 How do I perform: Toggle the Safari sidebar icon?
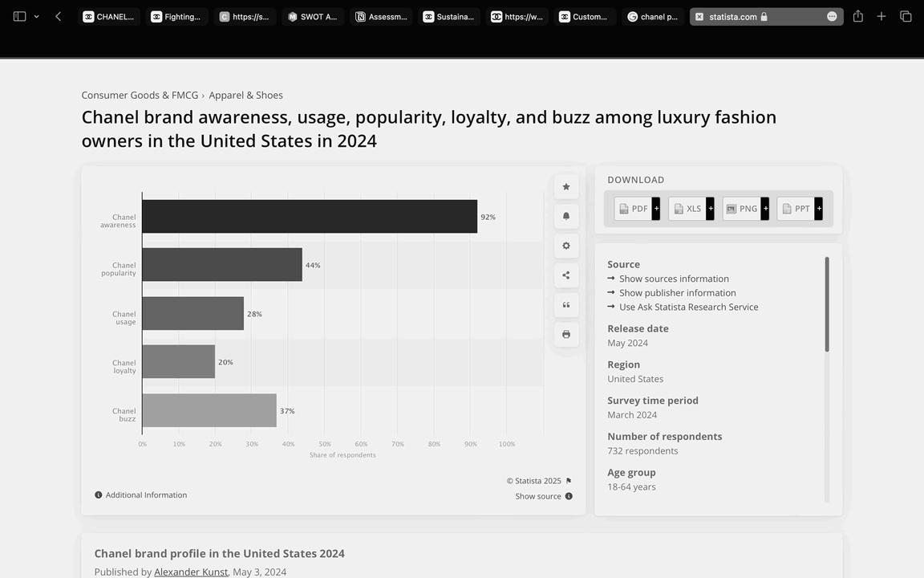[19, 17]
